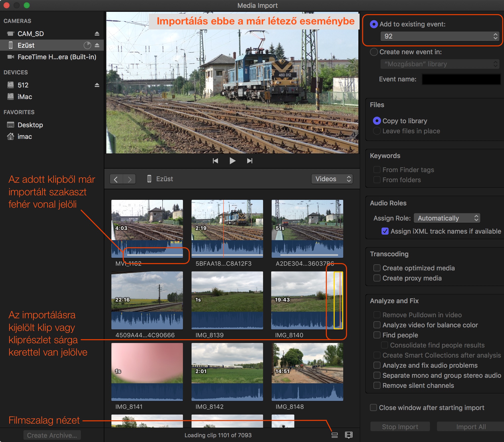Viewport: 504px width, 442px height.
Task: Jump to previous clip in viewer
Action: click(215, 161)
